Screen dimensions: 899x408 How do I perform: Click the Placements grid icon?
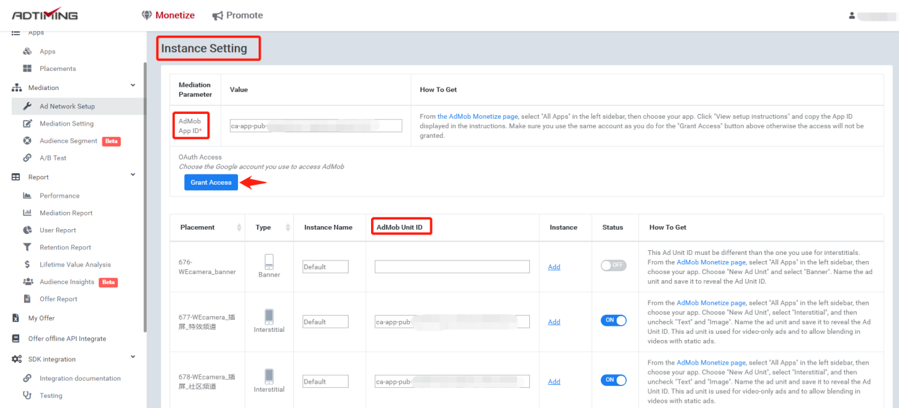coord(27,69)
